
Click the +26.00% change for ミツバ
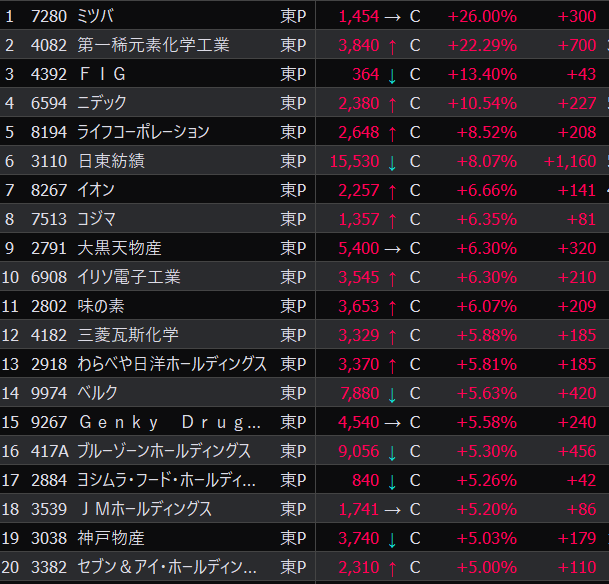pos(482,16)
